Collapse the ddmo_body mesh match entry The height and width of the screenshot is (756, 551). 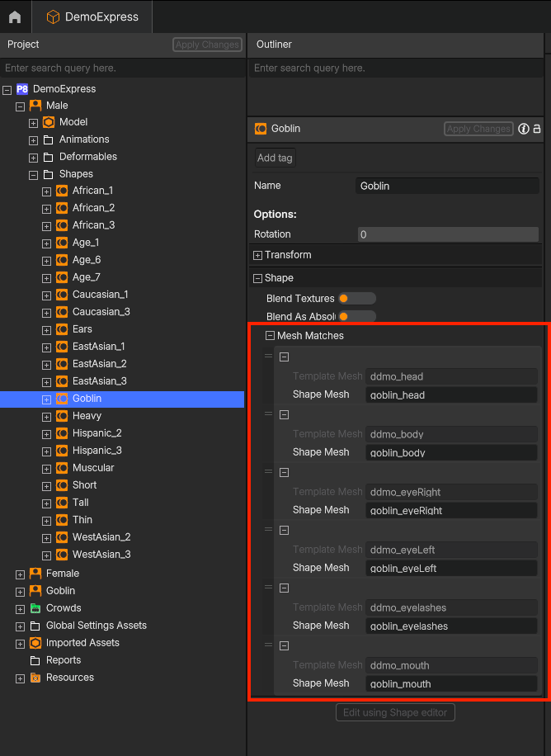[x=285, y=414]
